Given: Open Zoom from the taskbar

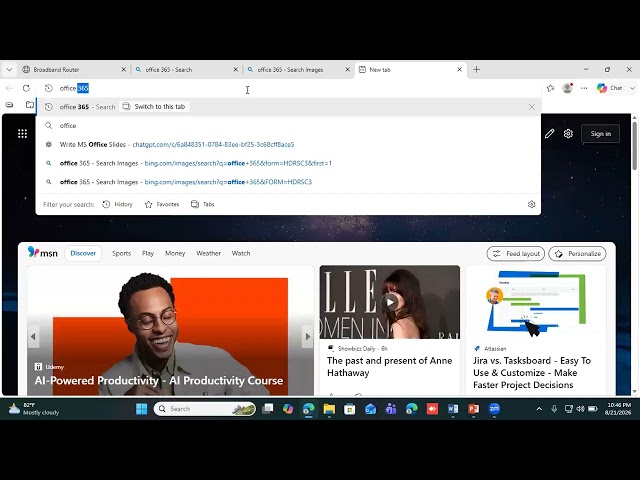Looking at the screenshot, I should pyautogui.click(x=494, y=409).
